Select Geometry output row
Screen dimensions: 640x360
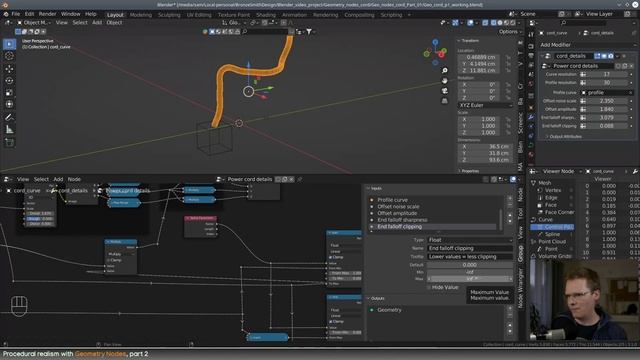pos(435,310)
